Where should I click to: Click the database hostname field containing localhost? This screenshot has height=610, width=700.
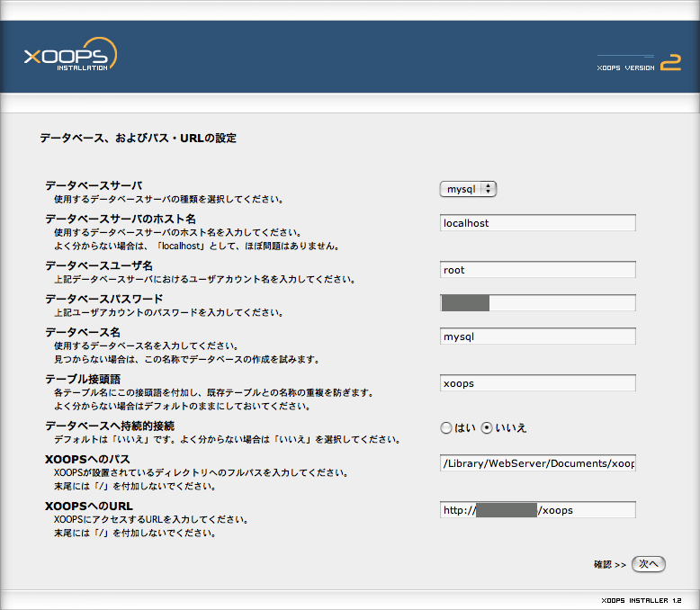pos(537,223)
